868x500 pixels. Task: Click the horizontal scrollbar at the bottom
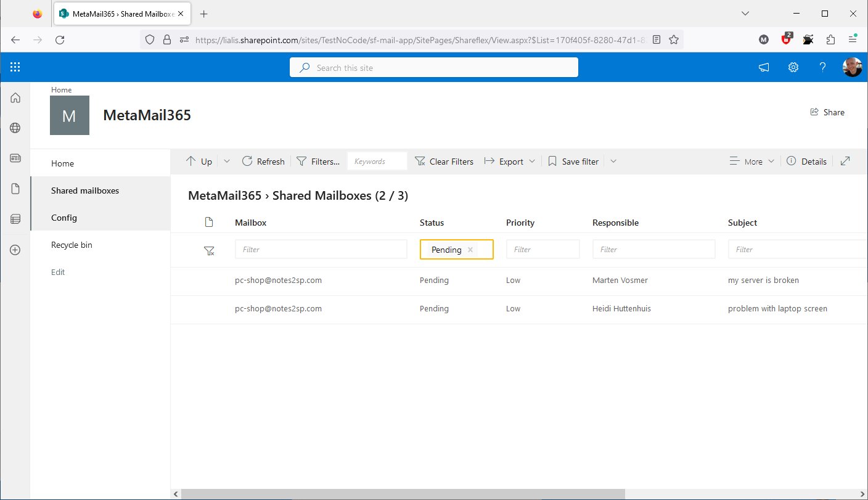pyautogui.click(x=403, y=494)
